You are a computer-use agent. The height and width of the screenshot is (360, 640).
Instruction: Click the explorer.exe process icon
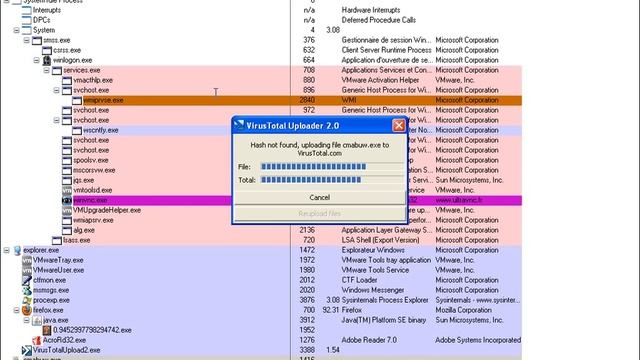(17, 250)
